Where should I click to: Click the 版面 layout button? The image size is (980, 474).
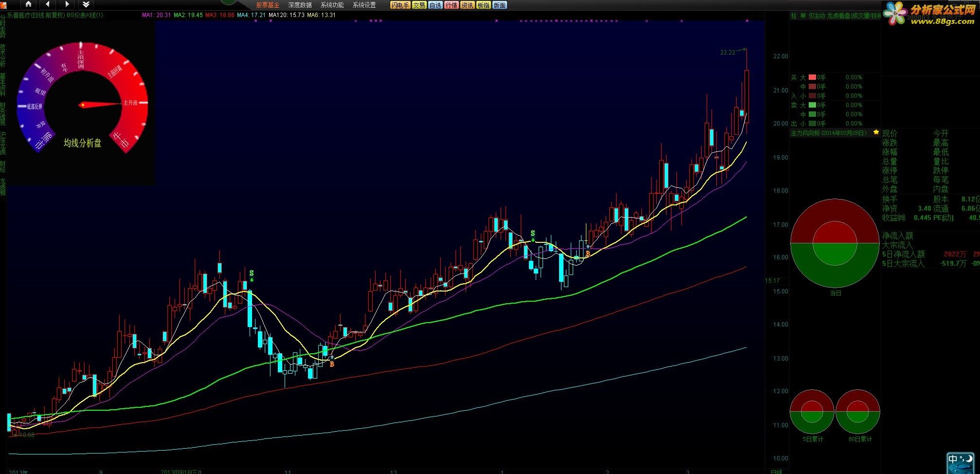point(500,5)
